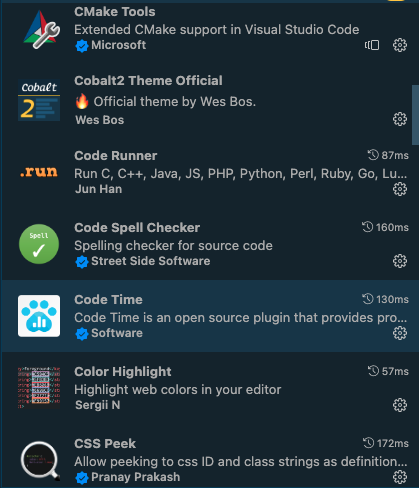This screenshot has width=419, height=488.
Task: Open Code Time's manage gear icon
Action: pyautogui.click(x=400, y=333)
